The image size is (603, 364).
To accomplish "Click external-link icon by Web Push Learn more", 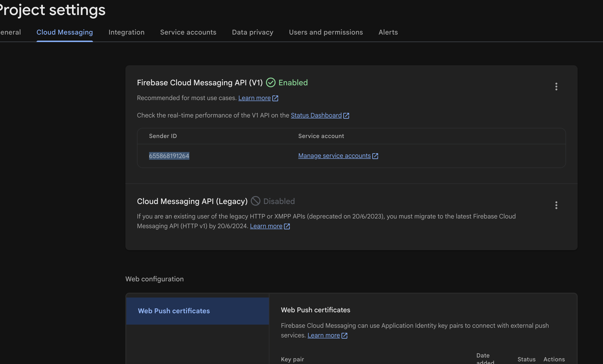I will tap(344, 335).
